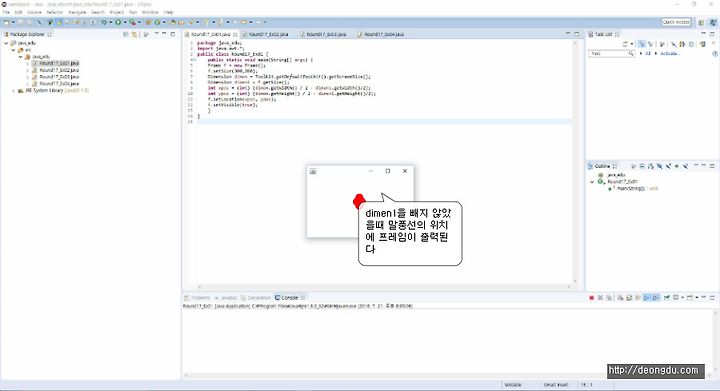Click the New Java Class icon
This screenshot has height=391, width=720.
[x=158, y=22]
